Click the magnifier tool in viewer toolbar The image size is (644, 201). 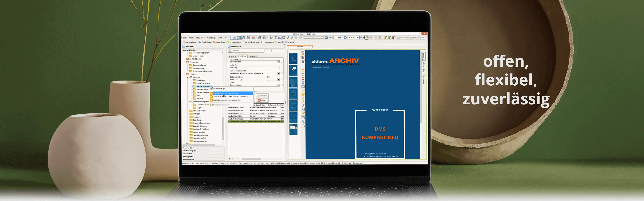303,125
